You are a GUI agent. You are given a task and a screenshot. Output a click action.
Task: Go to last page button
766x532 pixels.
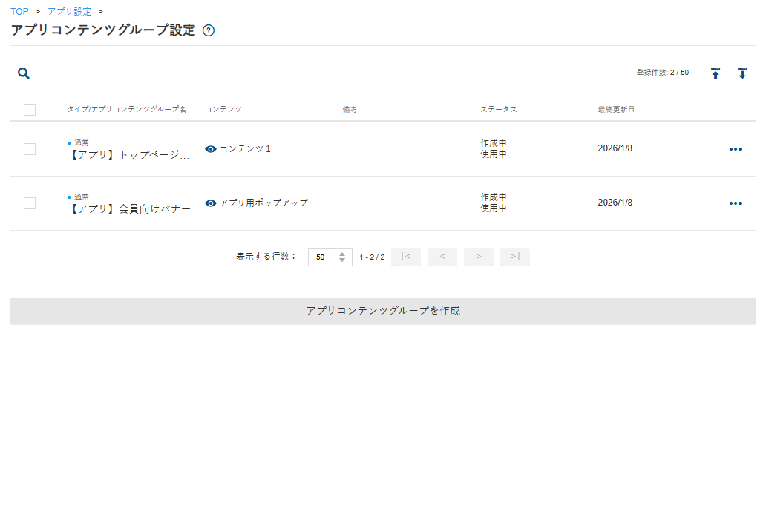[515, 257]
